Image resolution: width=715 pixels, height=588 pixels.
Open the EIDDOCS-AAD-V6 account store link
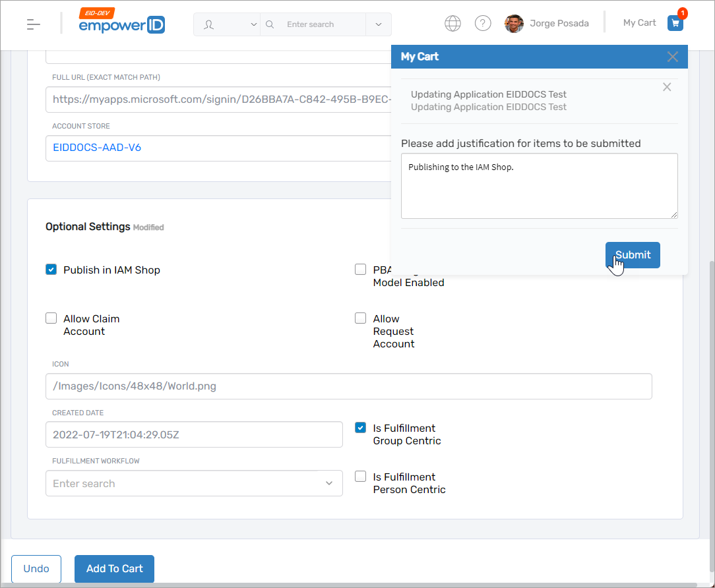97,148
